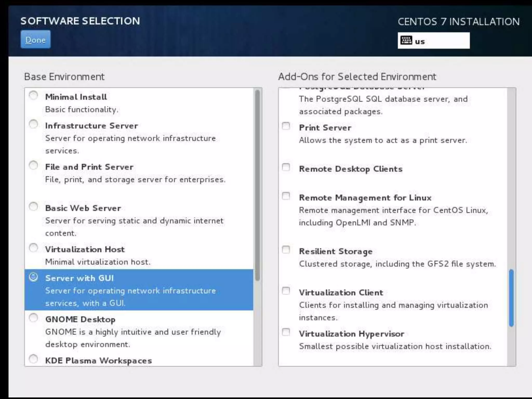Choose Infrastructure Server base environment
Image resolution: width=532 pixels, height=399 pixels.
click(x=34, y=124)
